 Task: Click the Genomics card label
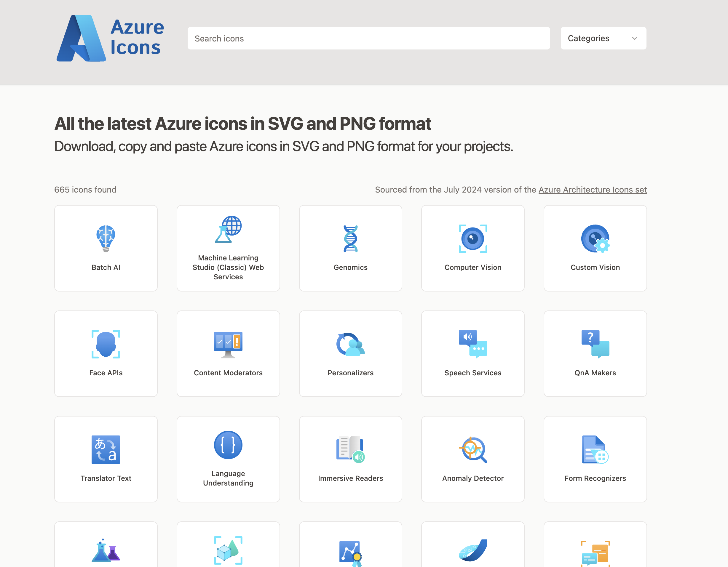(351, 267)
